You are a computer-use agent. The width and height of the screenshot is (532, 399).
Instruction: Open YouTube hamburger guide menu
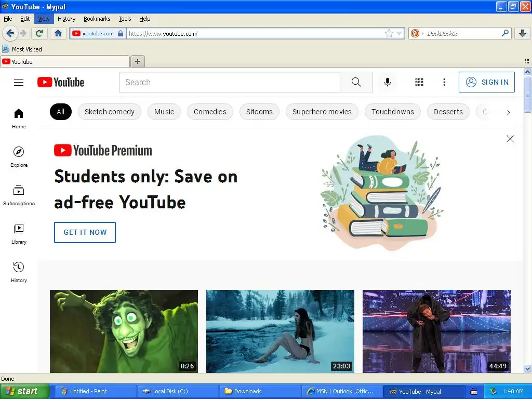[x=19, y=82]
